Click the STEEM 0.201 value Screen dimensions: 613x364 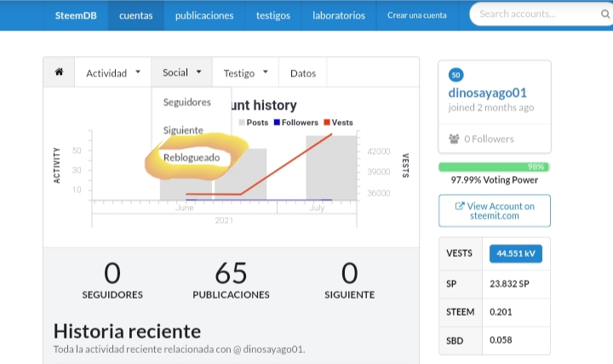click(501, 312)
